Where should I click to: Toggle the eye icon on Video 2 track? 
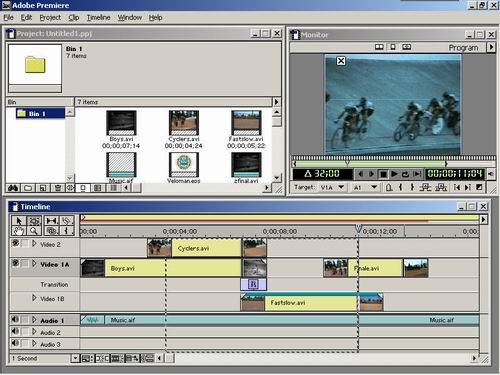click(x=15, y=243)
